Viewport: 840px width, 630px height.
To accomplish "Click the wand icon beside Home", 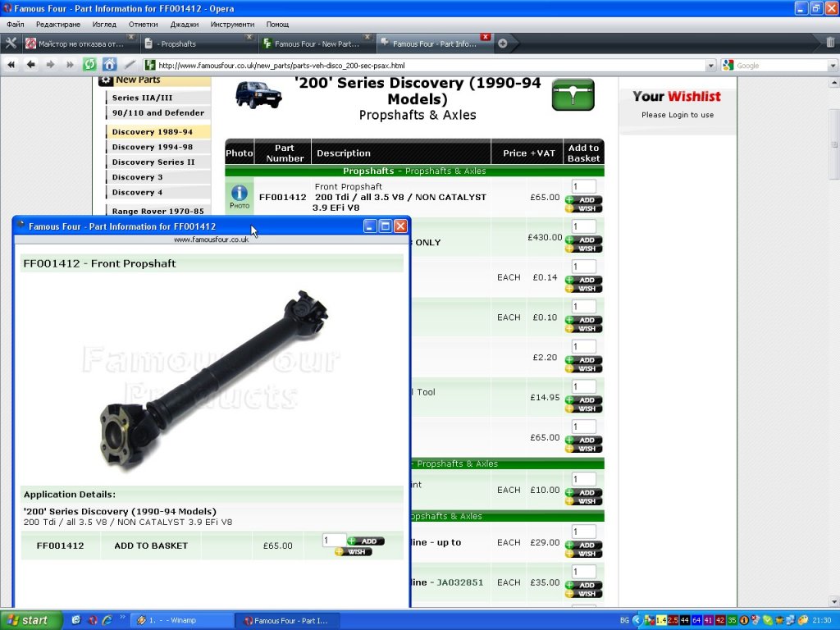I will point(130,65).
